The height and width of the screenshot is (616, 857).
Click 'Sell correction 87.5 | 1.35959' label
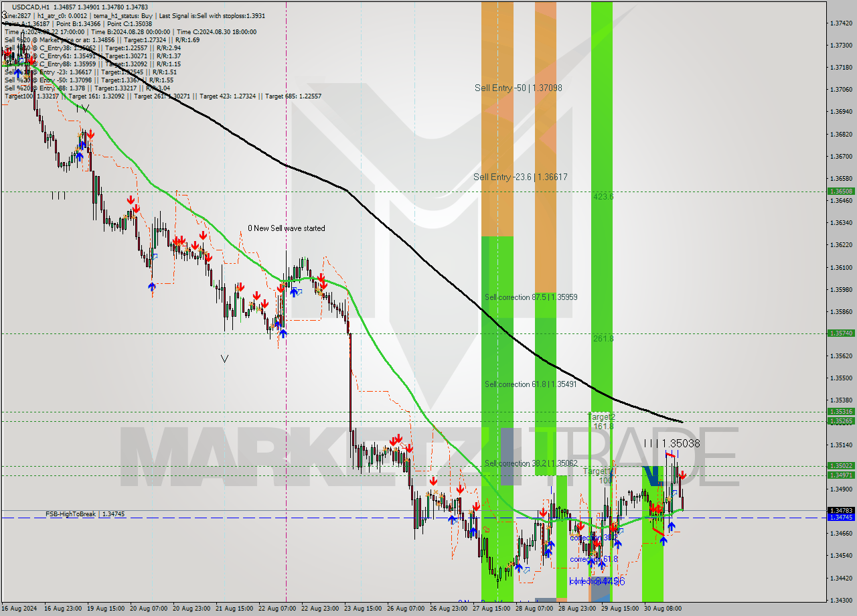point(531,297)
